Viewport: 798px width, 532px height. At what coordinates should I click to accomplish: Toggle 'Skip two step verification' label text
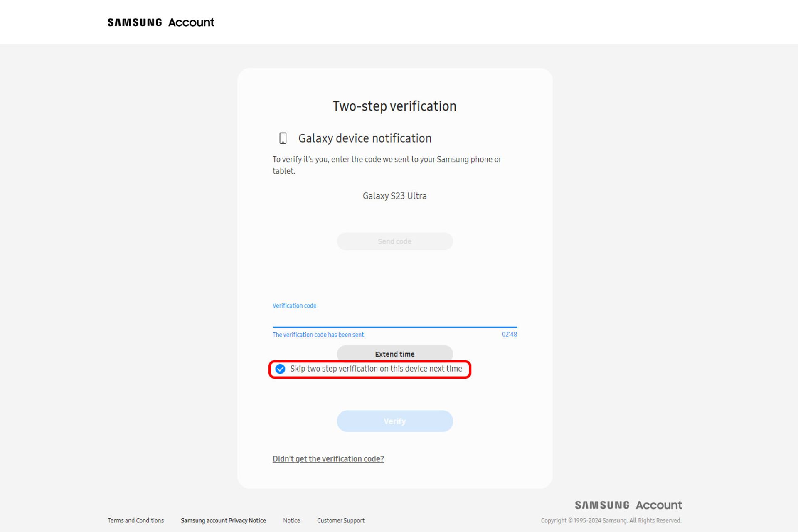point(376,369)
